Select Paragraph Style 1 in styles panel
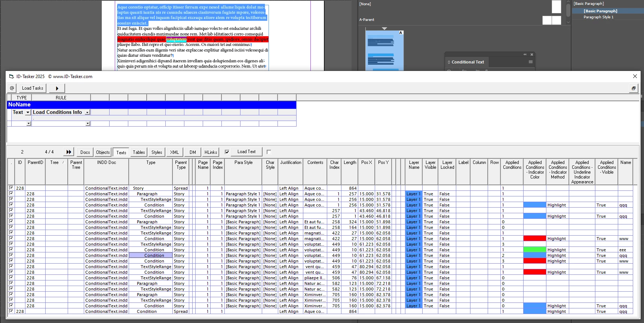644x323 pixels. tap(598, 17)
